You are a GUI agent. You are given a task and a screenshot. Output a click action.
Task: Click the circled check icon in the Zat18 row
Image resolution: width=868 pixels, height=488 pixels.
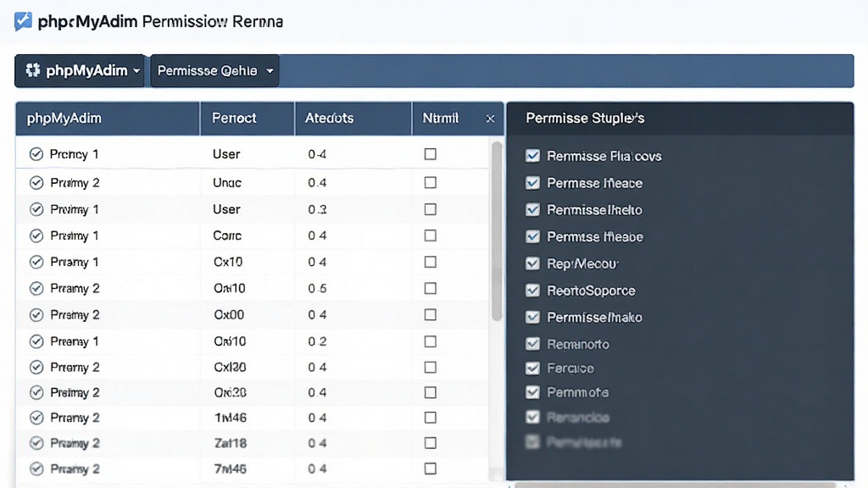point(36,443)
